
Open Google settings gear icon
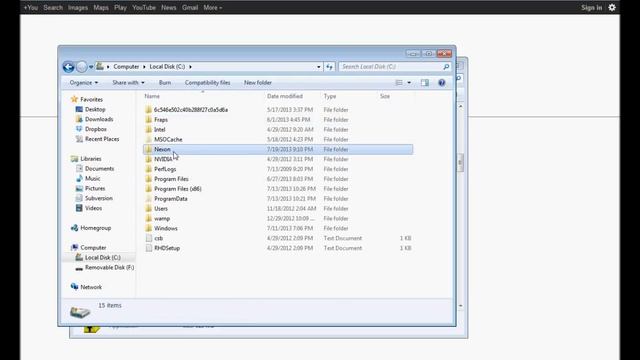tap(612, 7)
